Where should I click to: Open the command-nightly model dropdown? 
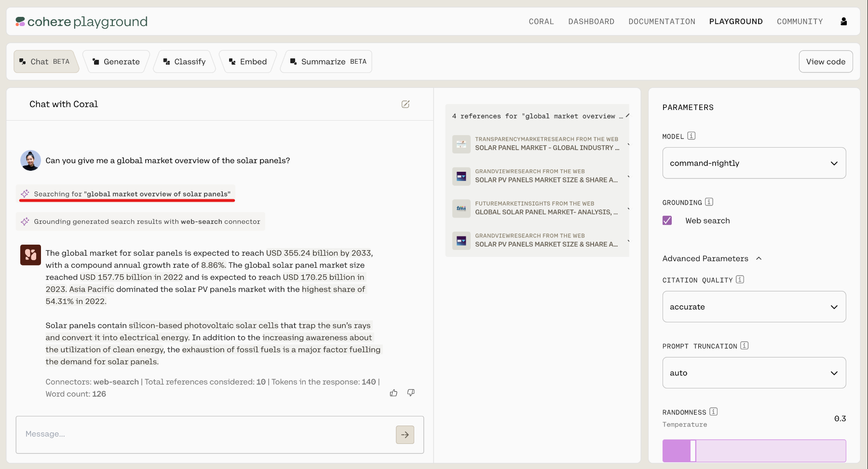pos(754,163)
